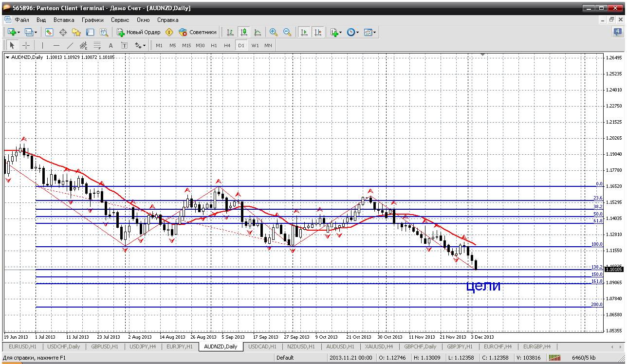Switch chart to candlestick mode
This screenshot has width=627, height=364.
point(243,32)
